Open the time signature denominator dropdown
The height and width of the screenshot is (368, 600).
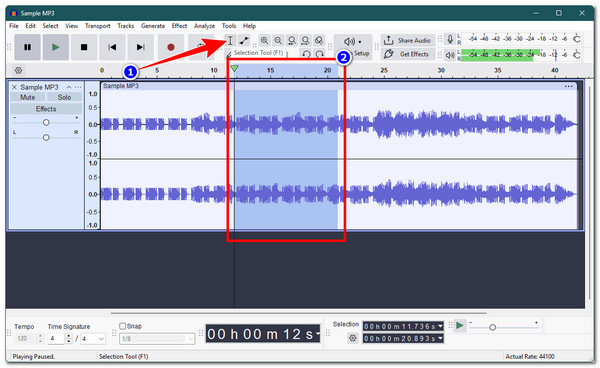pyautogui.click(x=93, y=339)
